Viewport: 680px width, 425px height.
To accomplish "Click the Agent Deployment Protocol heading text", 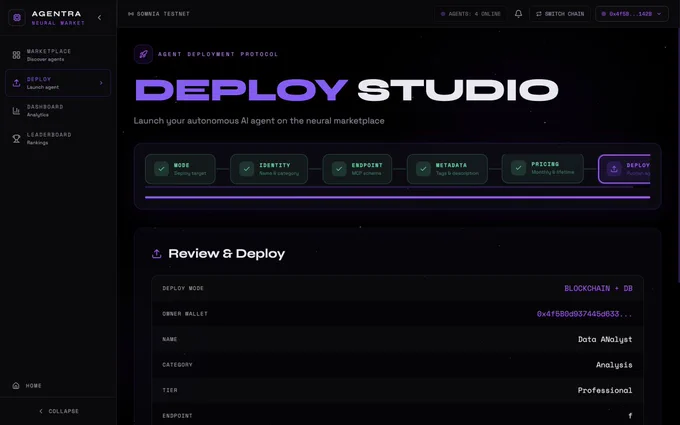I will (x=218, y=54).
